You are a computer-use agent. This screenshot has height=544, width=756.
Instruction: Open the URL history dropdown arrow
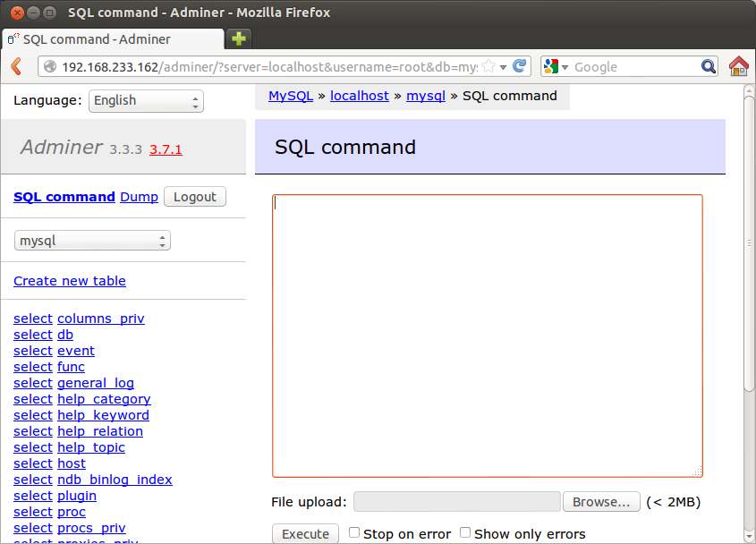tap(504, 67)
